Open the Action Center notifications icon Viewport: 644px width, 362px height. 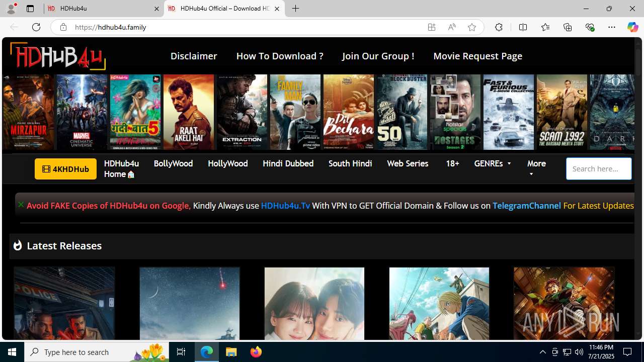click(x=628, y=352)
